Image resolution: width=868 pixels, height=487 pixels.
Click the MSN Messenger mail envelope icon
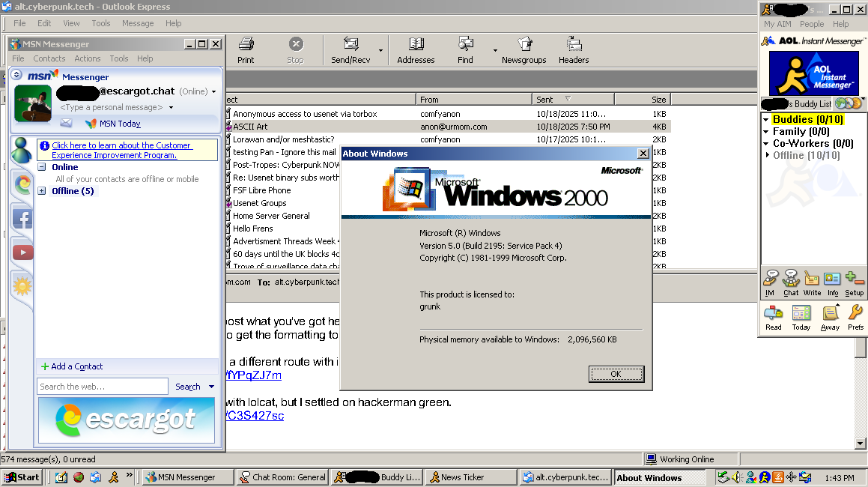point(66,123)
